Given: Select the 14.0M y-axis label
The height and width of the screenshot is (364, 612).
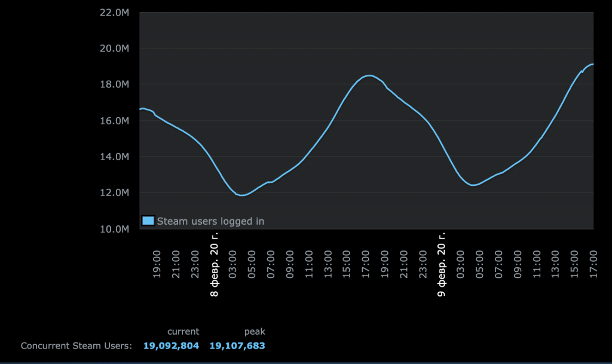Looking at the screenshot, I should [x=115, y=157].
